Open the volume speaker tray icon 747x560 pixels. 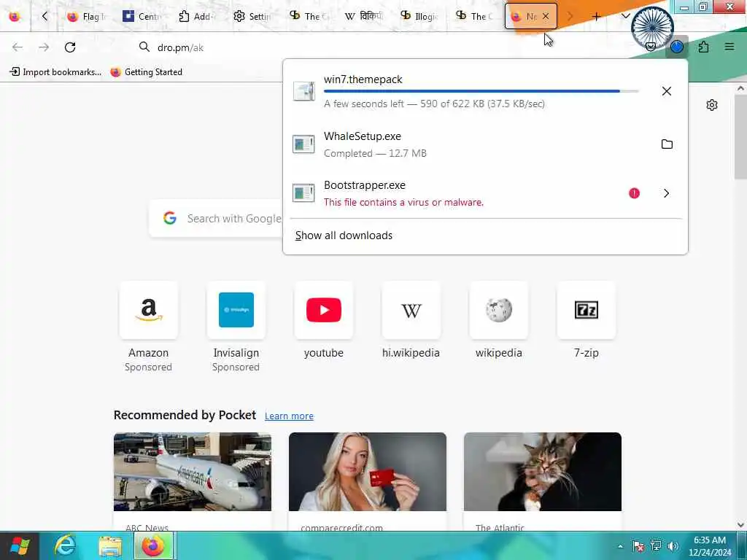click(x=673, y=546)
